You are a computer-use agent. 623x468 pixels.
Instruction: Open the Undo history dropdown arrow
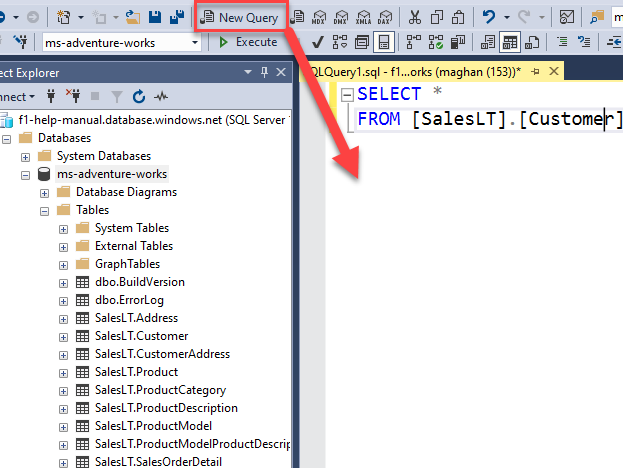507,17
